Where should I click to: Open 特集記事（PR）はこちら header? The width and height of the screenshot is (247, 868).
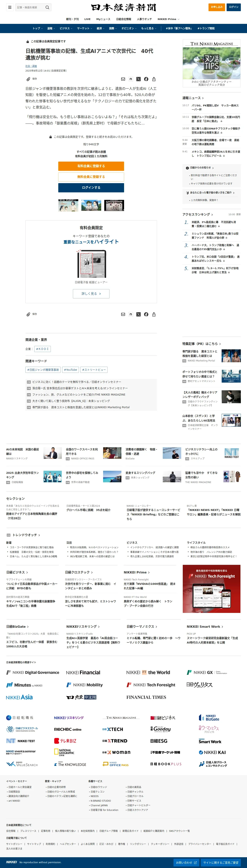tap(202, 344)
